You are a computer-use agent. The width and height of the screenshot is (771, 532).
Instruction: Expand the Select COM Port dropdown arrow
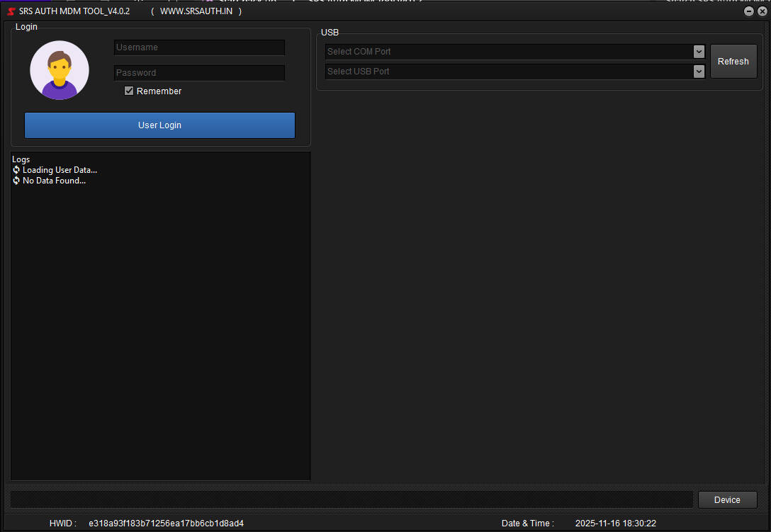699,52
